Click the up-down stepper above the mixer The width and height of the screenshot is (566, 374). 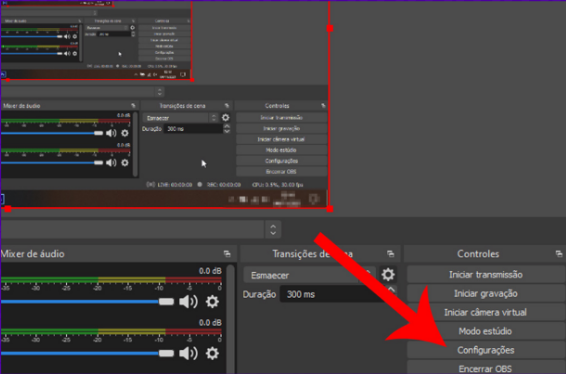click(x=273, y=230)
